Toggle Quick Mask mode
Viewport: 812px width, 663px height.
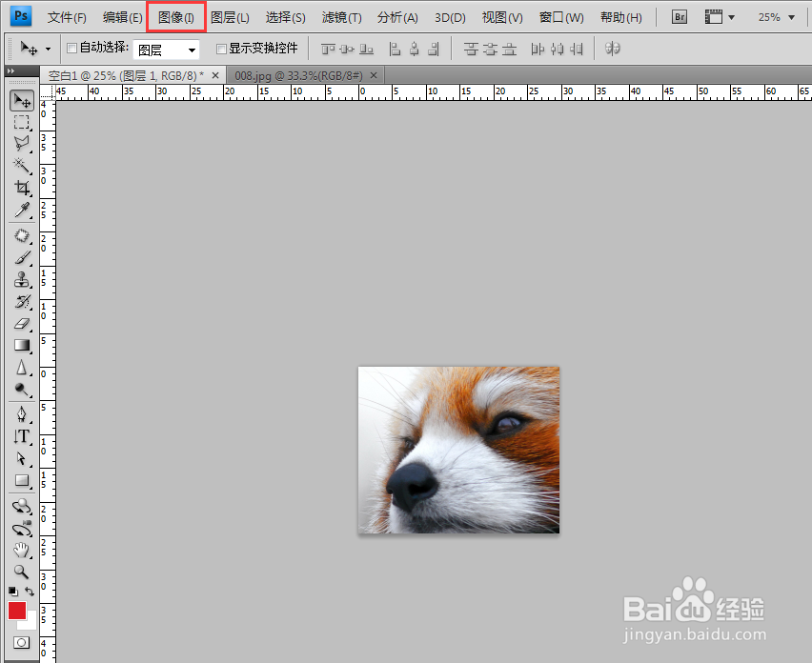(22, 643)
